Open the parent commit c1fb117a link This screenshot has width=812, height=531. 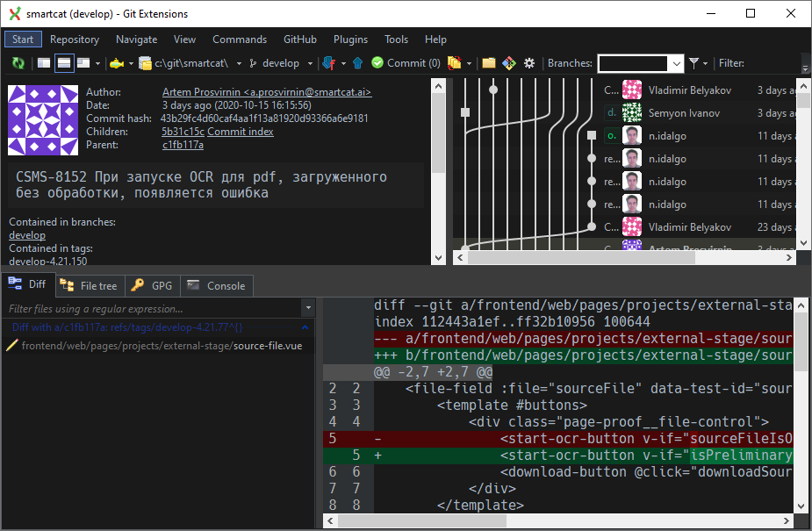(x=183, y=144)
